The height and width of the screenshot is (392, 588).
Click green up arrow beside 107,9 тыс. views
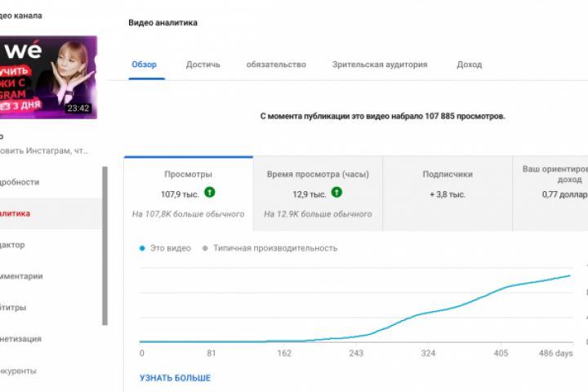point(212,194)
